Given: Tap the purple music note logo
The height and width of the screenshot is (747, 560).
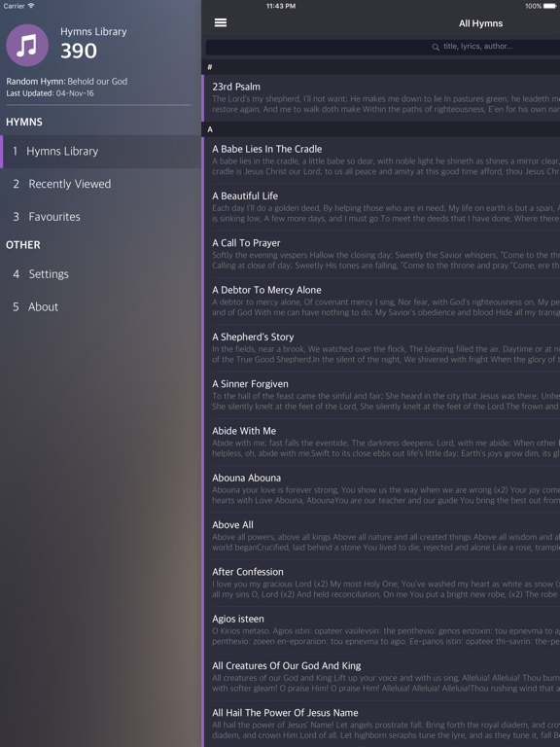Looking at the screenshot, I should coord(27,46).
